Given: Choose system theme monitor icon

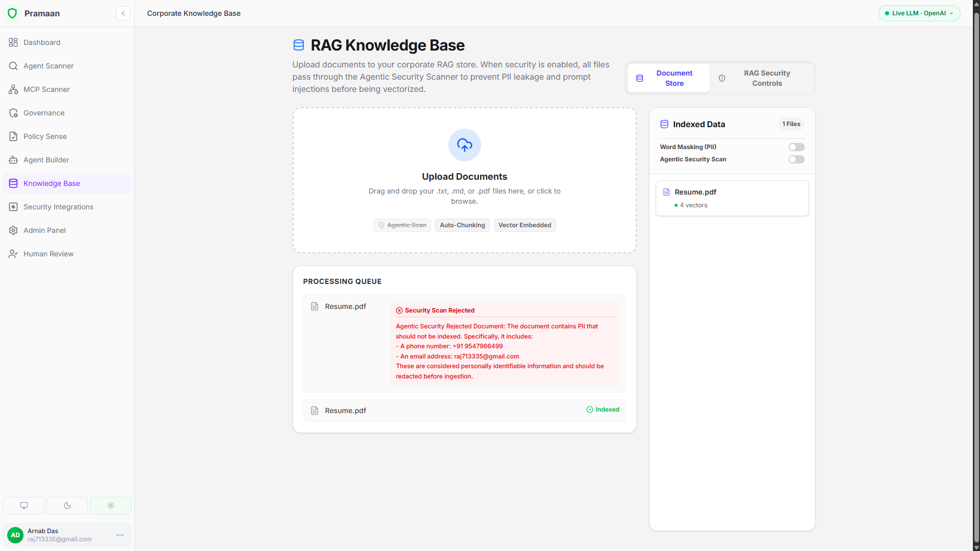Looking at the screenshot, I should [23, 506].
